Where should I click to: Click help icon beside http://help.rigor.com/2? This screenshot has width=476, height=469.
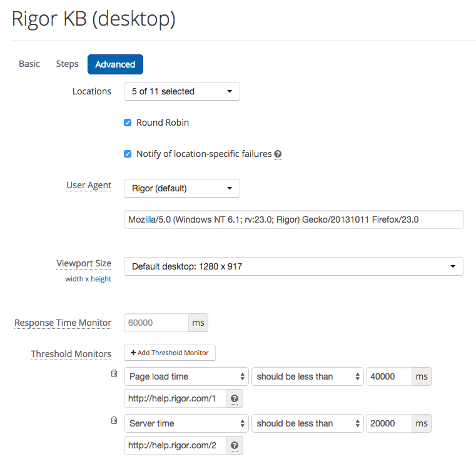point(235,445)
